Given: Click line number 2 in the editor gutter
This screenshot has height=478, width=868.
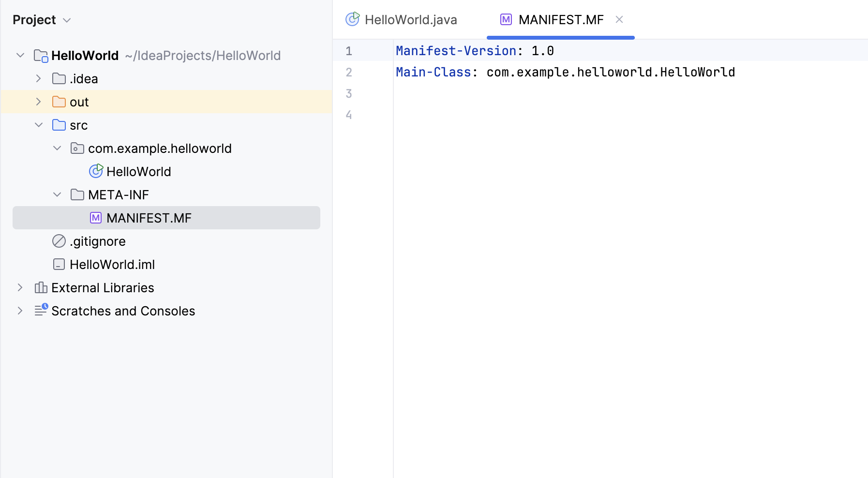Looking at the screenshot, I should tap(349, 72).
